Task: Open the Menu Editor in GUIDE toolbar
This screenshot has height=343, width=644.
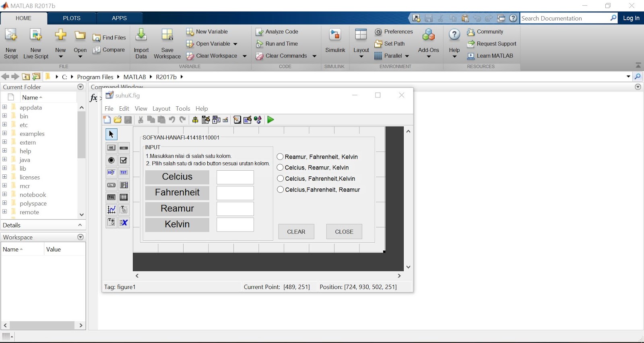Action: click(206, 120)
